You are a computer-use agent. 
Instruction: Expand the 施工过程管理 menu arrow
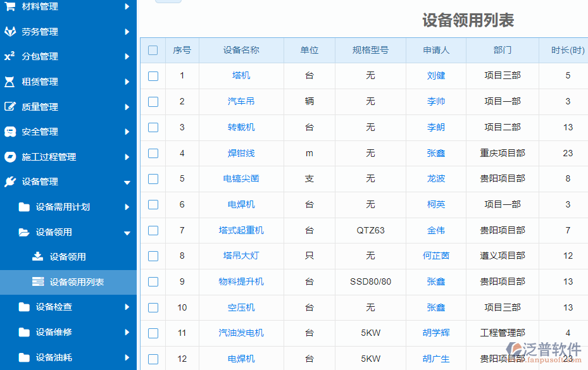click(127, 157)
